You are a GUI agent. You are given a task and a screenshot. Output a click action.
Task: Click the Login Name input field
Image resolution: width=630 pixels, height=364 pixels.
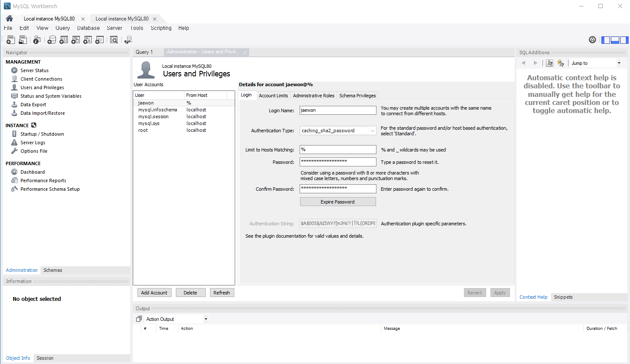[x=338, y=110]
